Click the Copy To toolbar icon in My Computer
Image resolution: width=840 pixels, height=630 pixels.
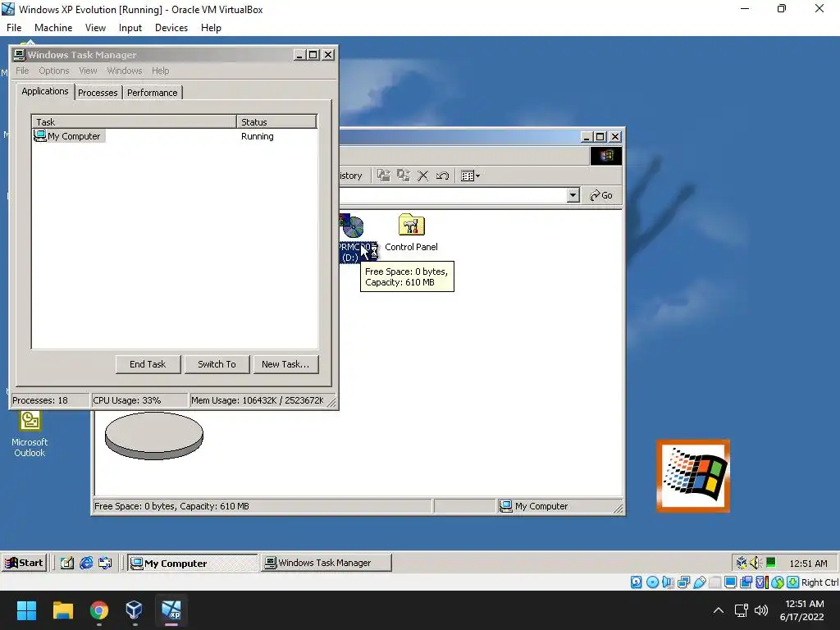coord(404,176)
